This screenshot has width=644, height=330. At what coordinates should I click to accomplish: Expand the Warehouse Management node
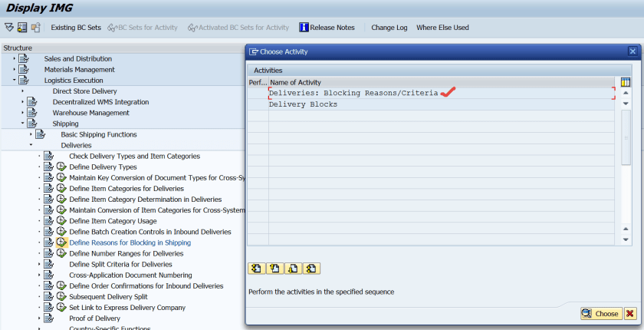22,113
